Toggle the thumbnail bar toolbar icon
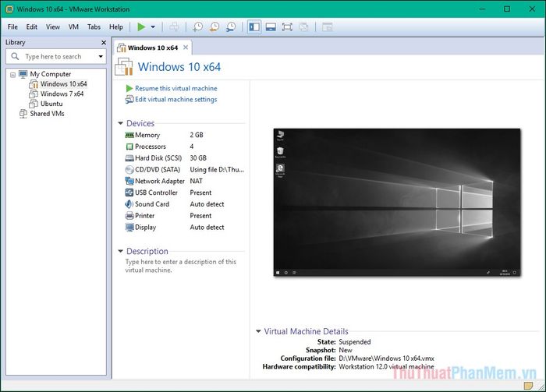 (x=271, y=26)
